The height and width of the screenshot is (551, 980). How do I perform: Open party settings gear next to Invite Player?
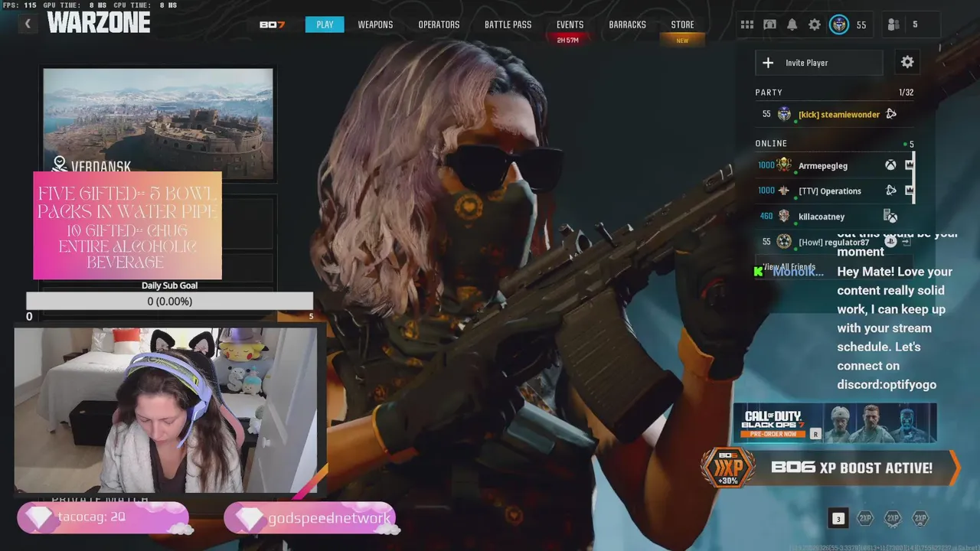(x=907, y=62)
